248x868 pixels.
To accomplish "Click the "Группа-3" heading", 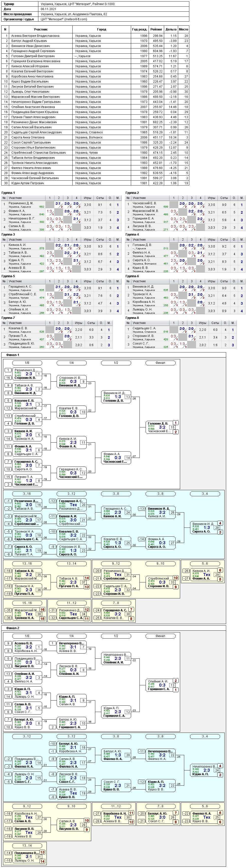I will pos(8,235).
